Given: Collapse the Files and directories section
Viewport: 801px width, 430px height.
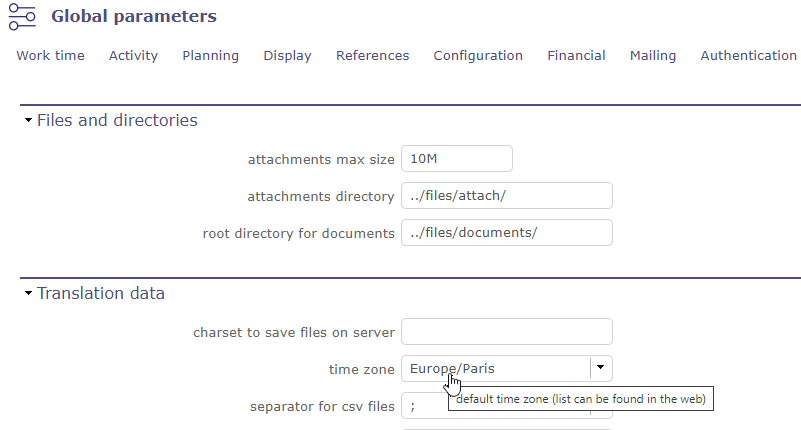Looking at the screenshot, I should [x=28, y=121].
